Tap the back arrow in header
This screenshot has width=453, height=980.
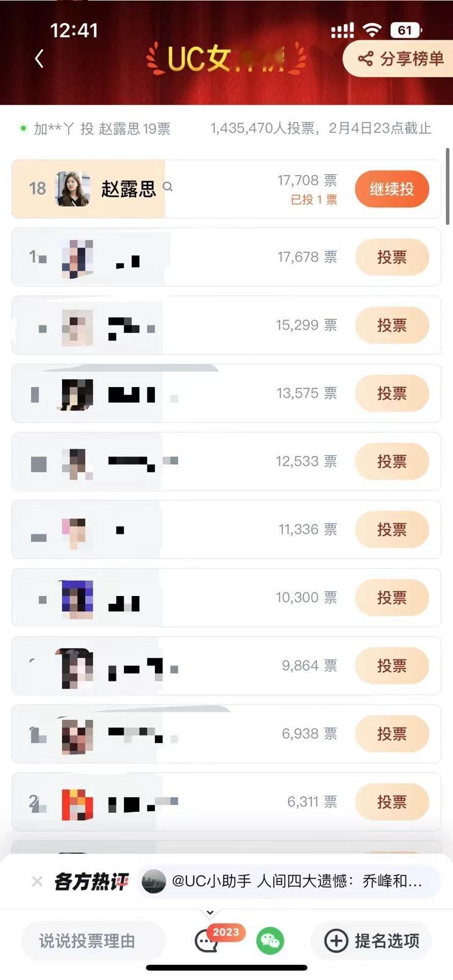[x=40, y=59]
